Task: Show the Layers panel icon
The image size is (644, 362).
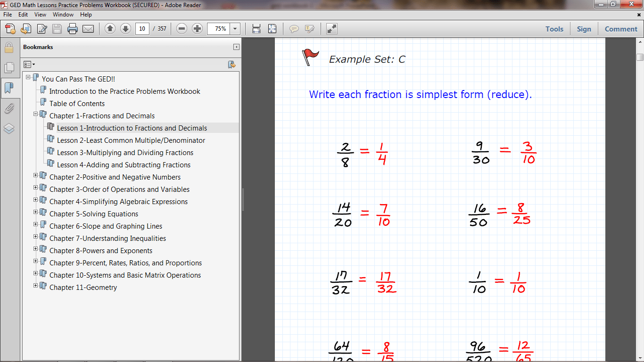Action: [8, 129]
